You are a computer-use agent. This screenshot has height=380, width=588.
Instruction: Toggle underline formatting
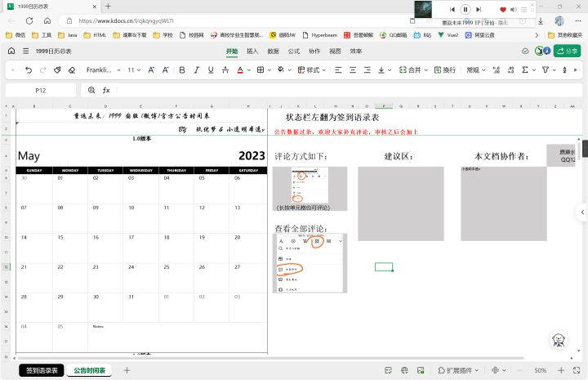point(211,69)
